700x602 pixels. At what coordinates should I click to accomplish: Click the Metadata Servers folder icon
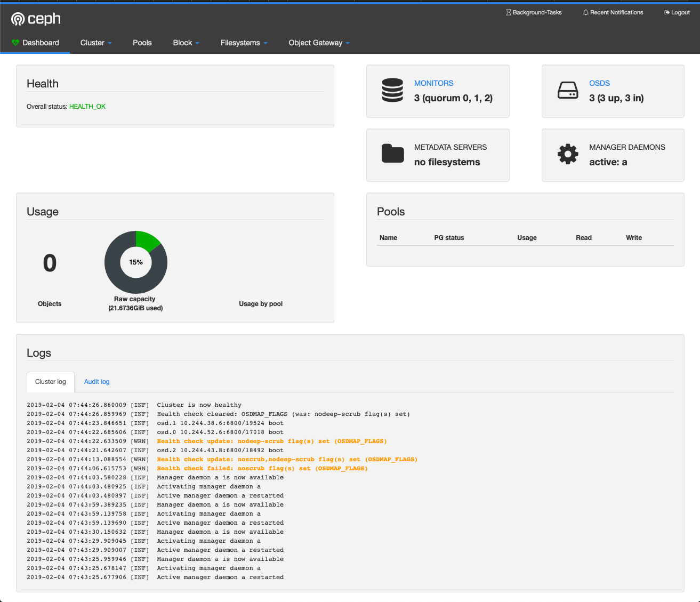(x=392, y=154)
